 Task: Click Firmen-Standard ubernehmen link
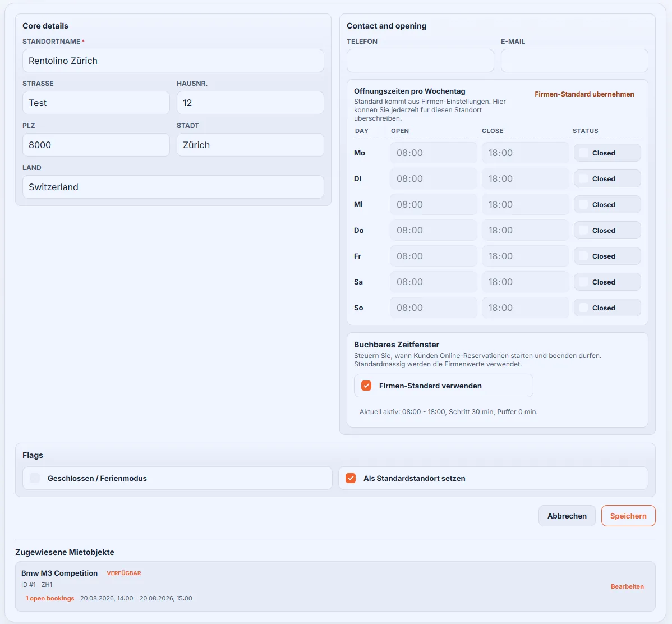584,94
